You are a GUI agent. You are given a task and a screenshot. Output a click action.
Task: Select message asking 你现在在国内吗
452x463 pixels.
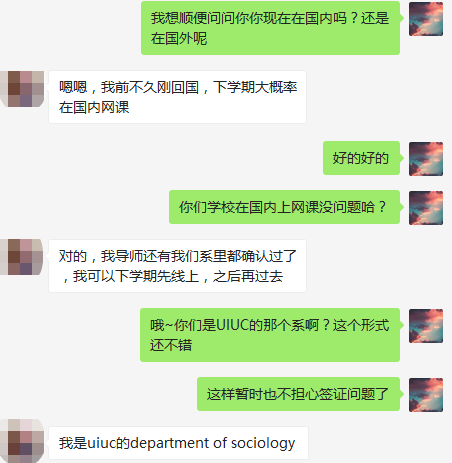270,28
